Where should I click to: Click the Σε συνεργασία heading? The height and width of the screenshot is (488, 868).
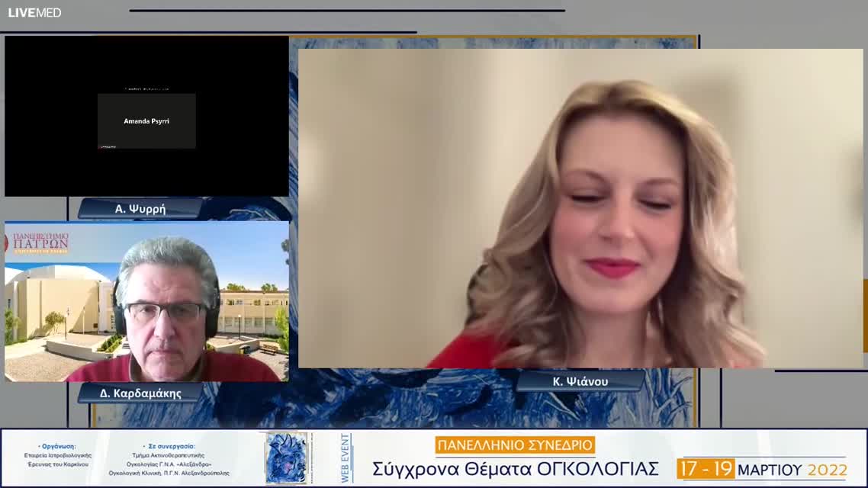click(169, 447)
